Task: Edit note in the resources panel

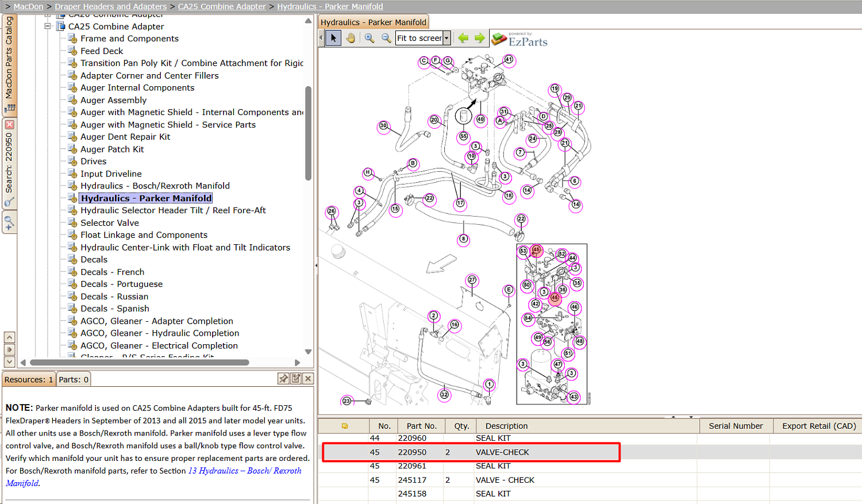Action: 296,378
